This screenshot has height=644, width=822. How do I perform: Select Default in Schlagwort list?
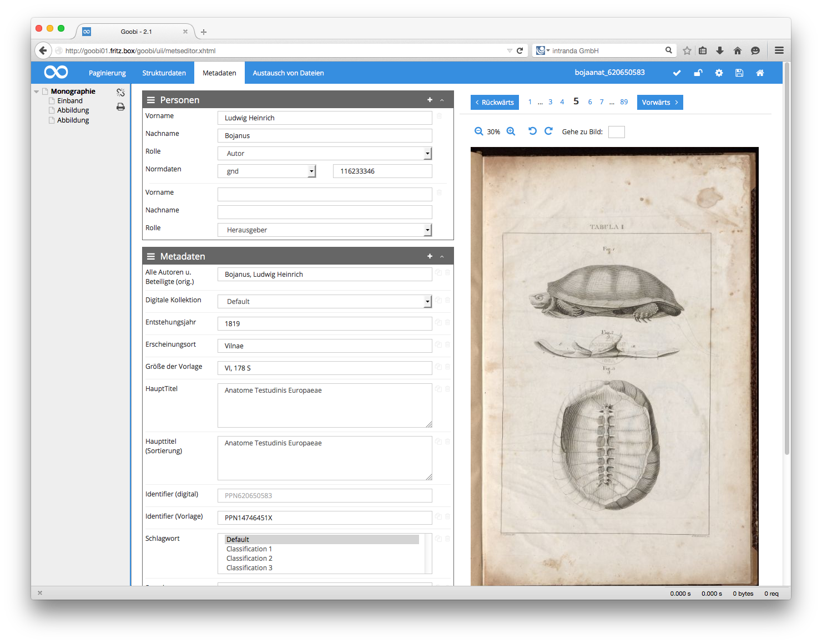[322, 540]
